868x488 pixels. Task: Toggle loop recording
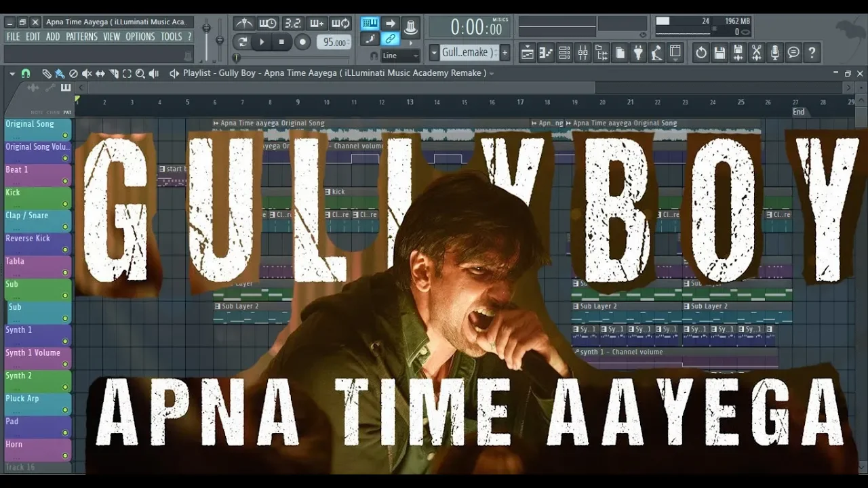[x=340, y=23]
